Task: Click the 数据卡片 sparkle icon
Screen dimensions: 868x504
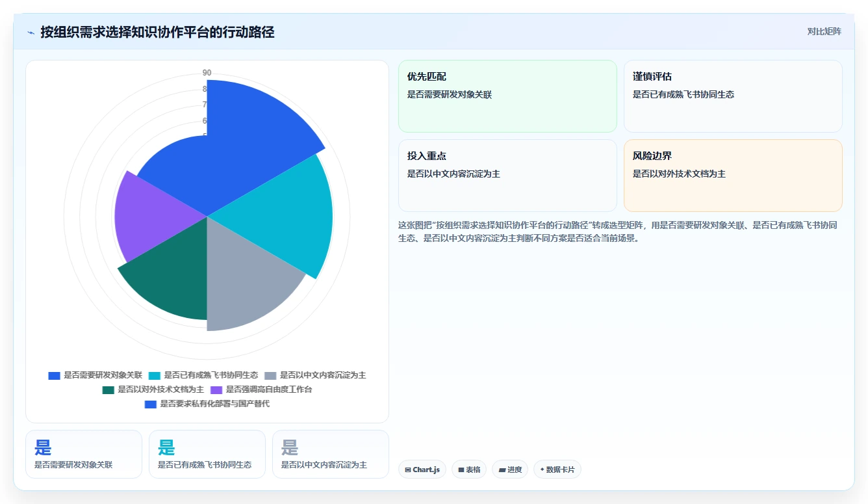Action: pyautogui.click(x=542, y=470)
